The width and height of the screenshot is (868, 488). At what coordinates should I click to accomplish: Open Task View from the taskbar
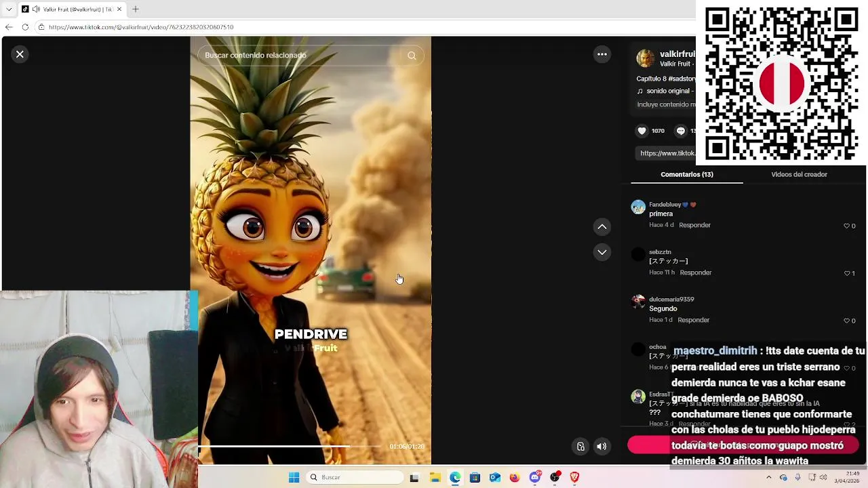[x=414, y=477]
